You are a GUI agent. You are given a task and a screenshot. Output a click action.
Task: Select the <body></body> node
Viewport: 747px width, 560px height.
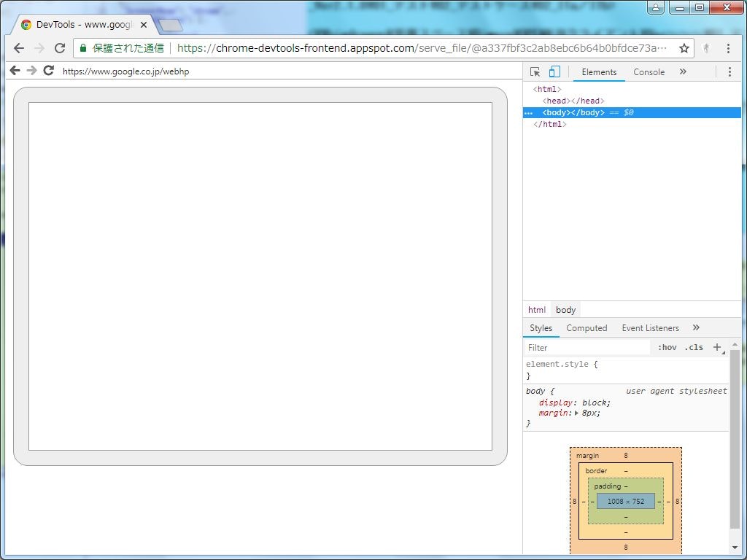coord(632,113)
